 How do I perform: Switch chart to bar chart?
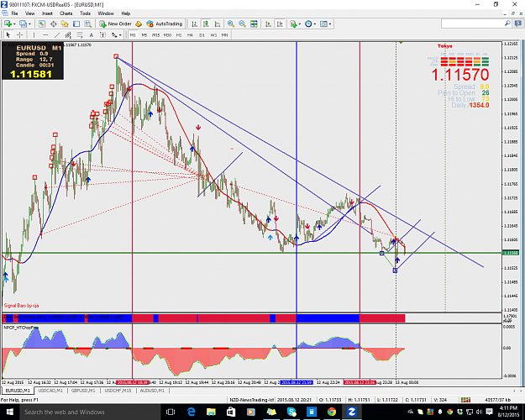[x=195, y=24]
